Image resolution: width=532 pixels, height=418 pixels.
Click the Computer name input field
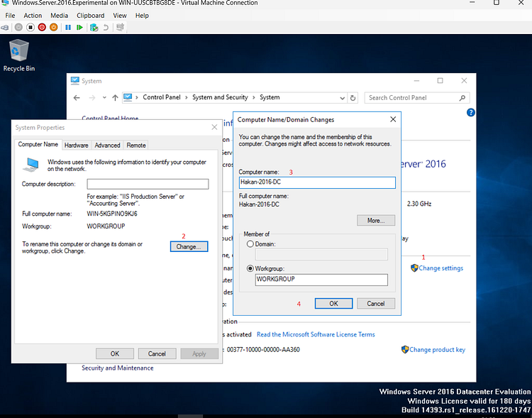point(317,182)
